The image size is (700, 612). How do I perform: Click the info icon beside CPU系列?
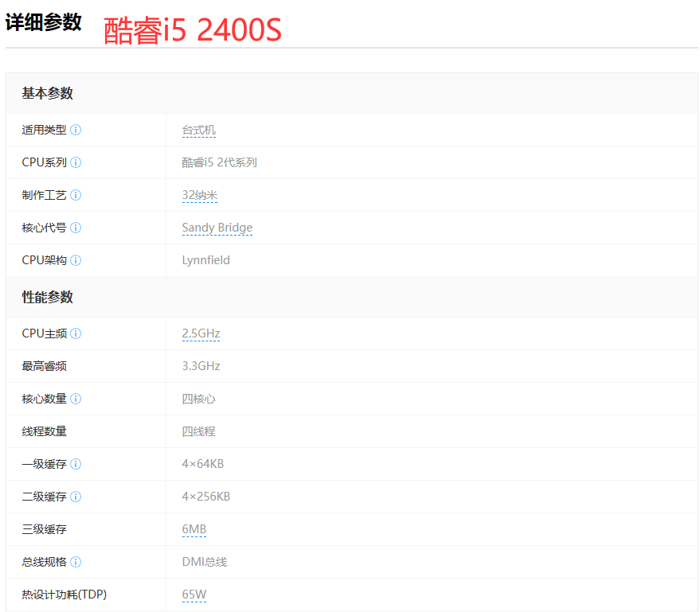[76, 162]
